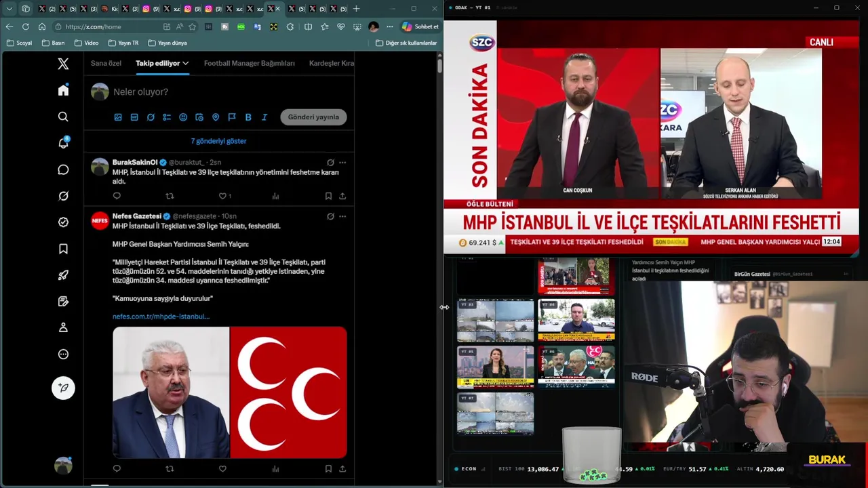Click Gönderi yayınla post button
The image size is (868, 488).
313,117
